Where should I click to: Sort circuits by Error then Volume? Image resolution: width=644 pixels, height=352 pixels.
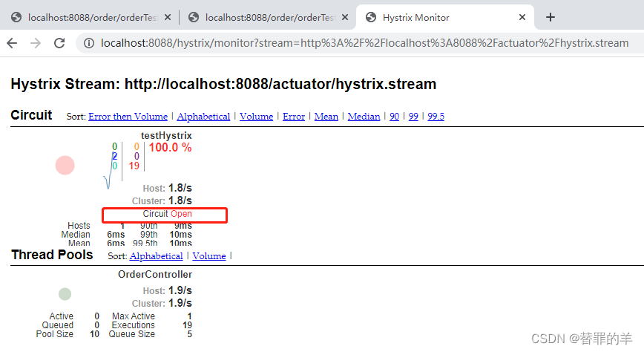tap(128, 117)
